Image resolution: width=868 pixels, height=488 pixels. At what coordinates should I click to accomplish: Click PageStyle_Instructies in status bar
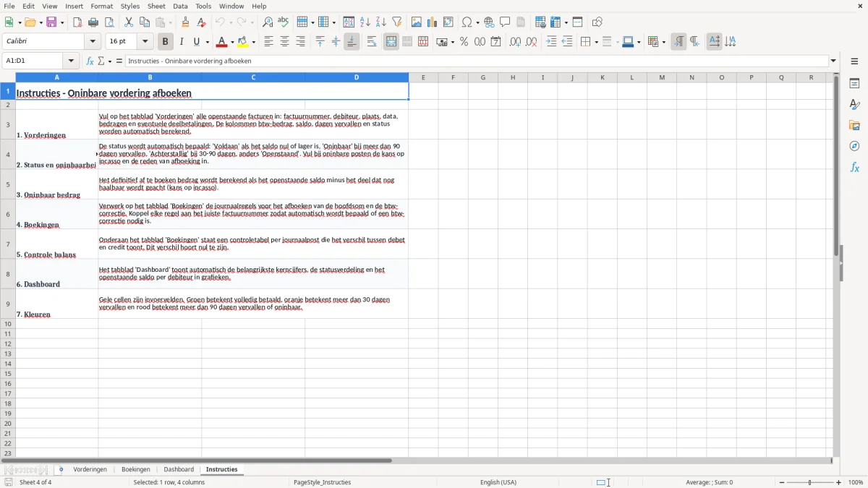coord(323,482)
